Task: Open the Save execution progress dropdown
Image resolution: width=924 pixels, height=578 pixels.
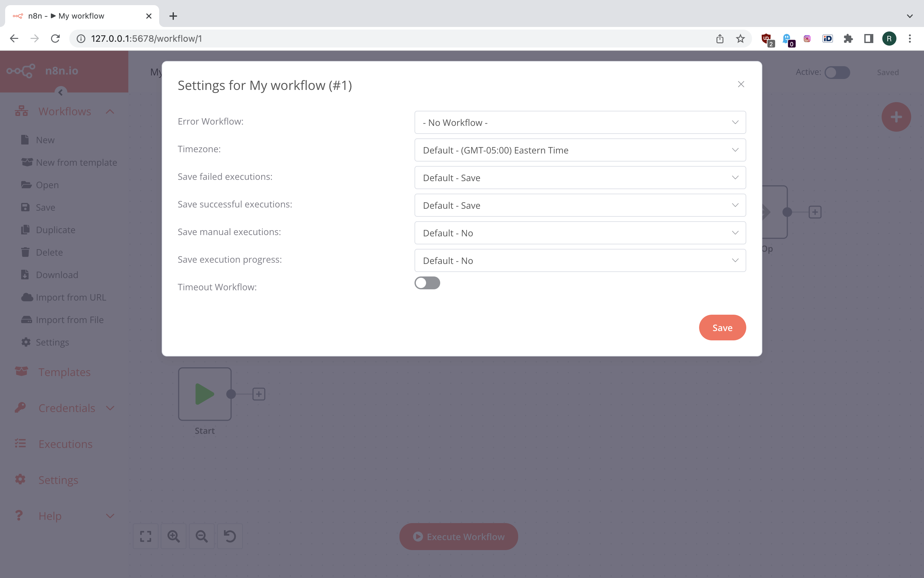Action: click(x=580, y=260)
